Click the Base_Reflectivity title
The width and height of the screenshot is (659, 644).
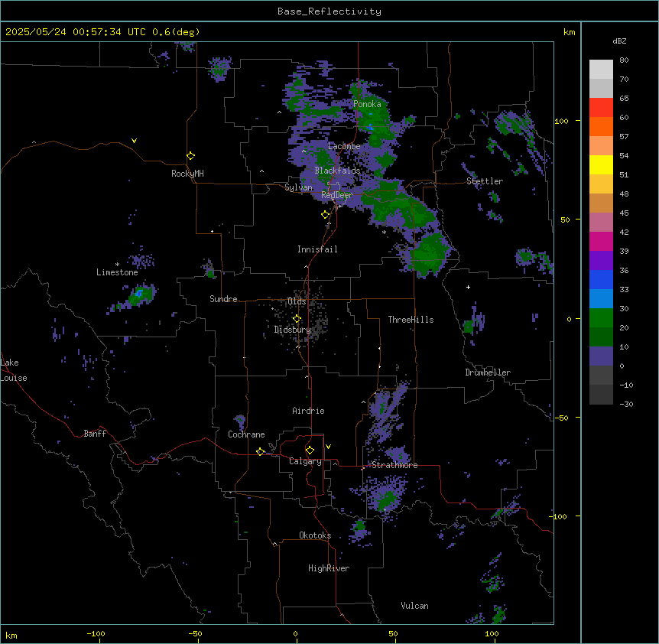(329, 11)
